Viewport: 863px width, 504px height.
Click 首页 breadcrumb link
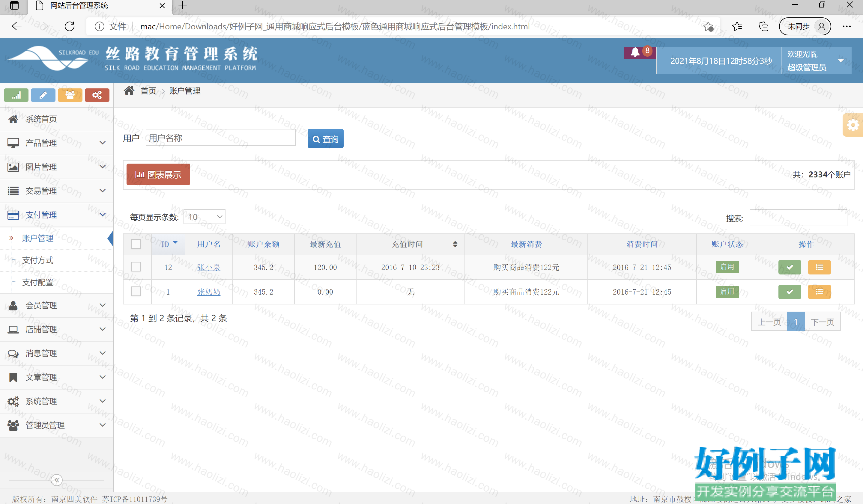pos(148,91)
